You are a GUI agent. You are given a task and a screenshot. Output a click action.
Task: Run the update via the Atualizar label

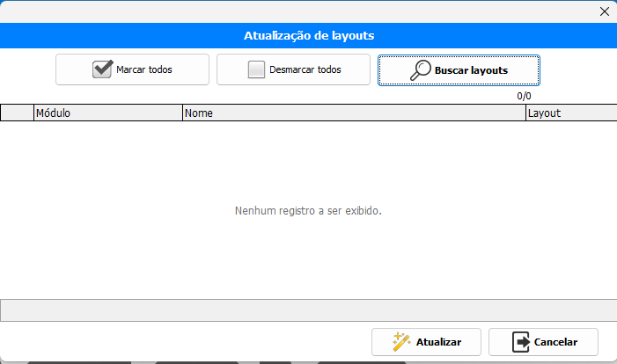tap(437, 341)
